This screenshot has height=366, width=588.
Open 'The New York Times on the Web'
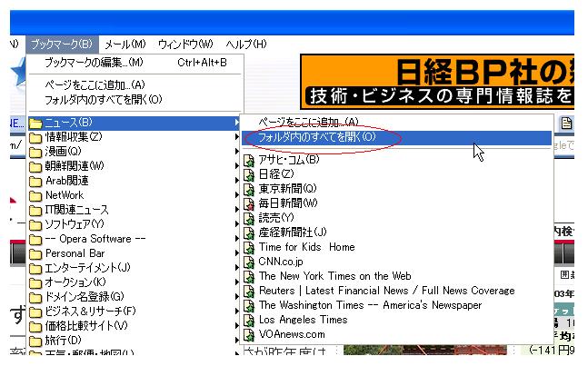pos(334,276)
